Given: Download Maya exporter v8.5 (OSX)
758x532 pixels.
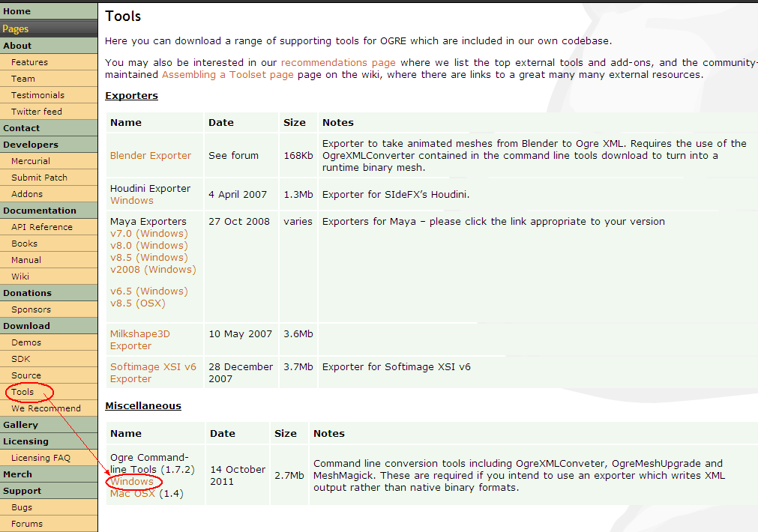Looking at the screenshot, I should click(138, 303).
